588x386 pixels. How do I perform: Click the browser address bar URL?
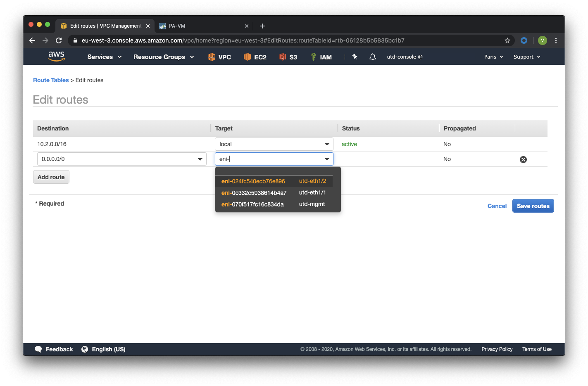pos(243,40)
